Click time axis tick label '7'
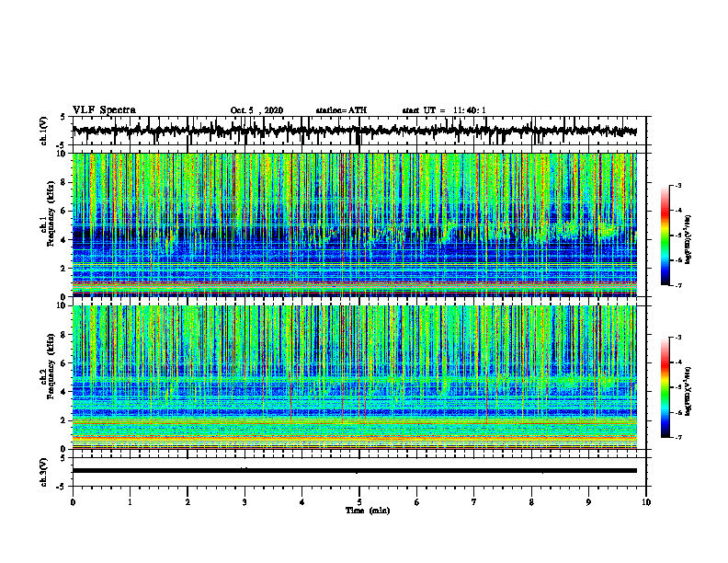Image resolution: width=728 pixels, height=563 pixels. pyautogui.click(x=474, y=502)
